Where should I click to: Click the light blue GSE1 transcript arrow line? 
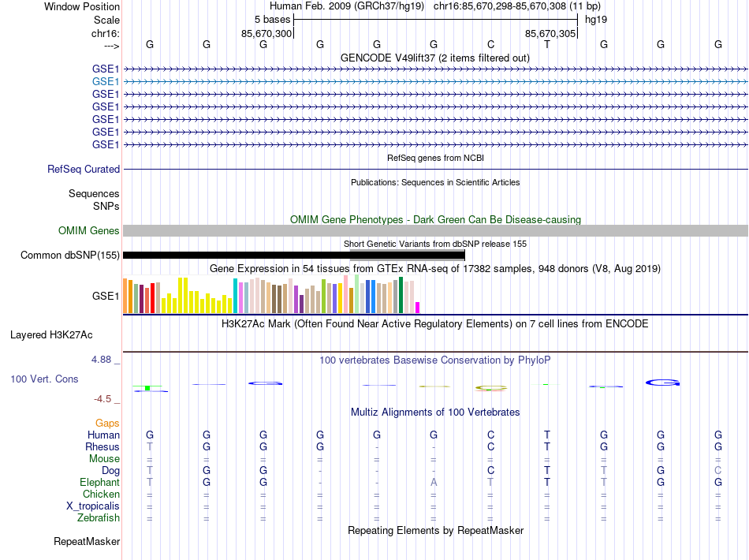[x=435, y=82]
